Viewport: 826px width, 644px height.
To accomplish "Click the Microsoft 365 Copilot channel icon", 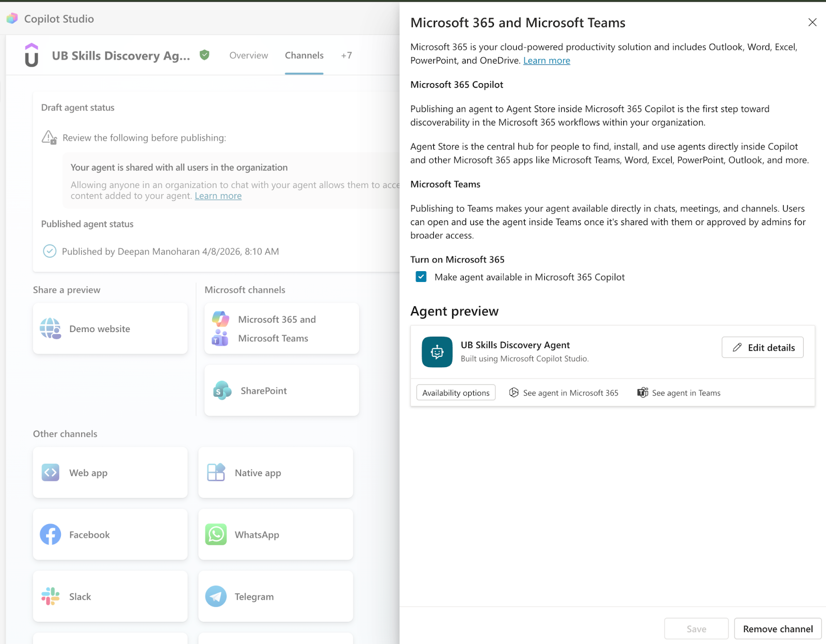I will (x=220, y=319).
